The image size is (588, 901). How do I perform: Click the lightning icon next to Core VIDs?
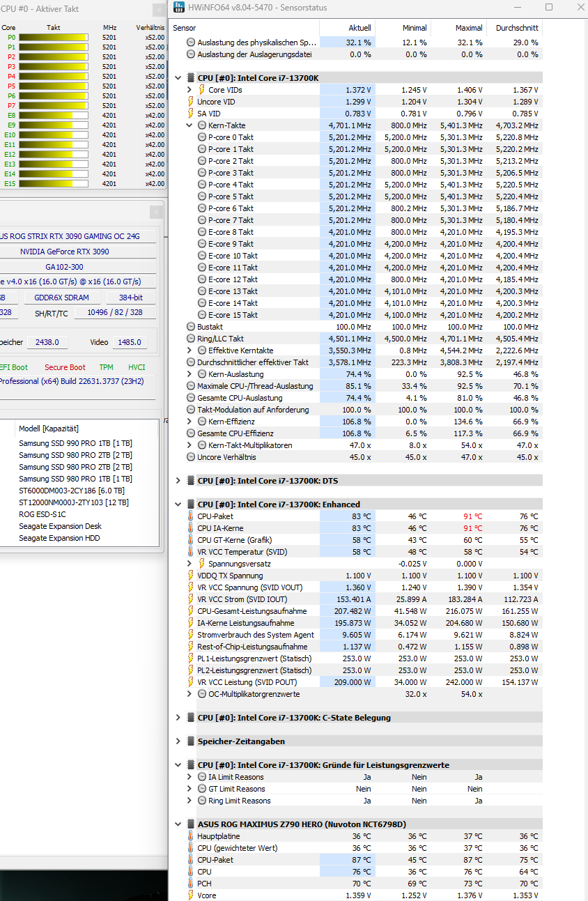202,90
